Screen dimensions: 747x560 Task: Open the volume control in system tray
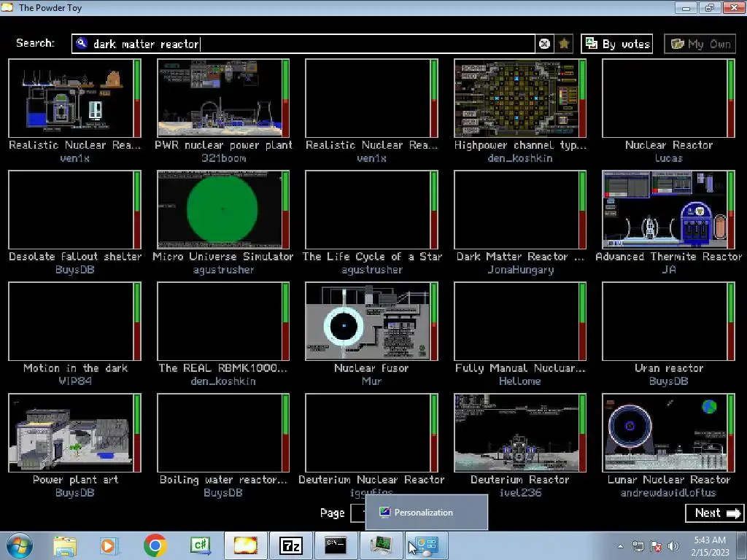pos(673,546)
